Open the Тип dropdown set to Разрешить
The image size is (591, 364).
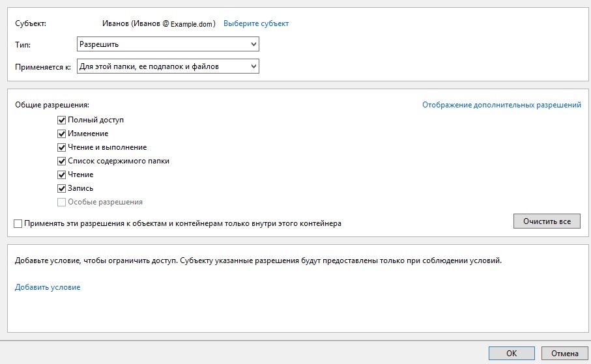pos(167,44)
